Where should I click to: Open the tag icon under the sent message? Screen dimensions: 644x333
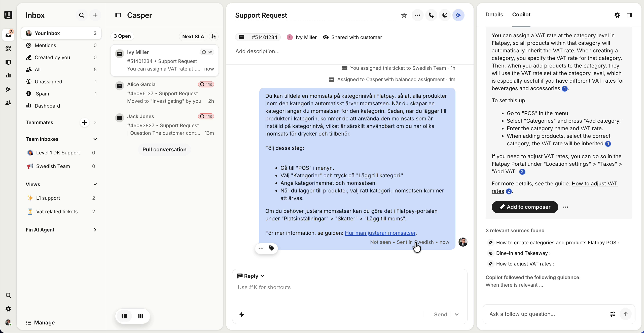(271, 248)
